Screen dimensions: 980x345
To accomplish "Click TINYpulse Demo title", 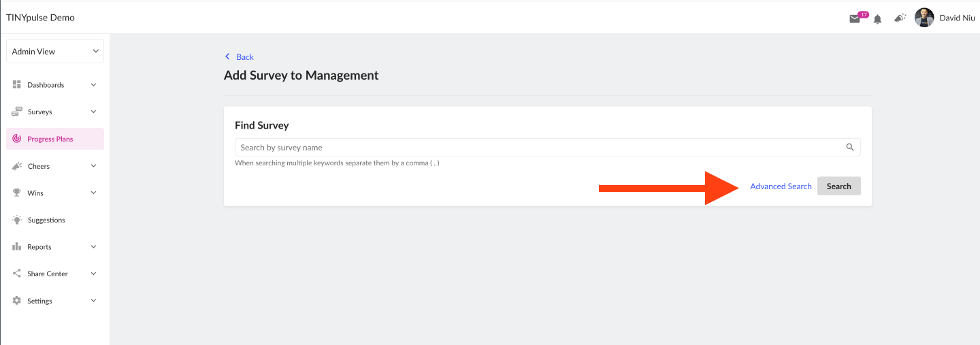I will click(40, 18).
